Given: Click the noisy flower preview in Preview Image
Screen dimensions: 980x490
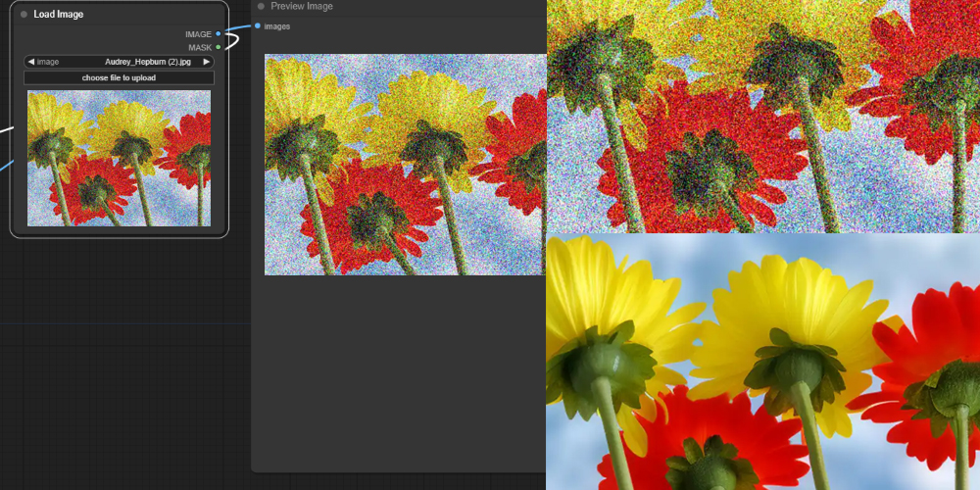Looking at the screenshot, I should [x=405, y=165].
